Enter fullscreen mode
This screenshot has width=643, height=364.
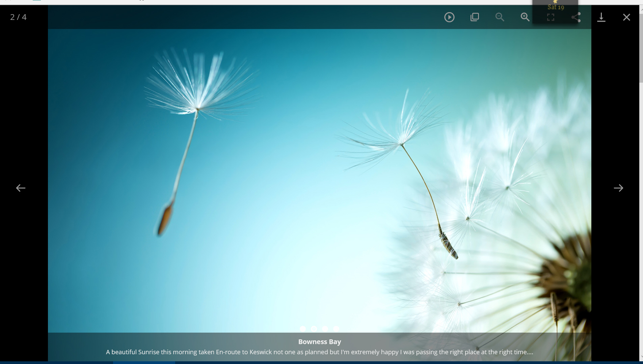click(x=551, y=17)
